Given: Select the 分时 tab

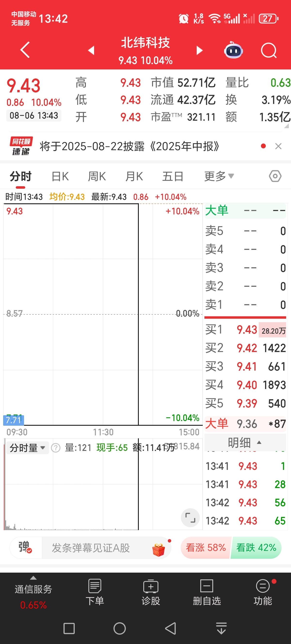Looking at the screenshot, I should (20, 176).
